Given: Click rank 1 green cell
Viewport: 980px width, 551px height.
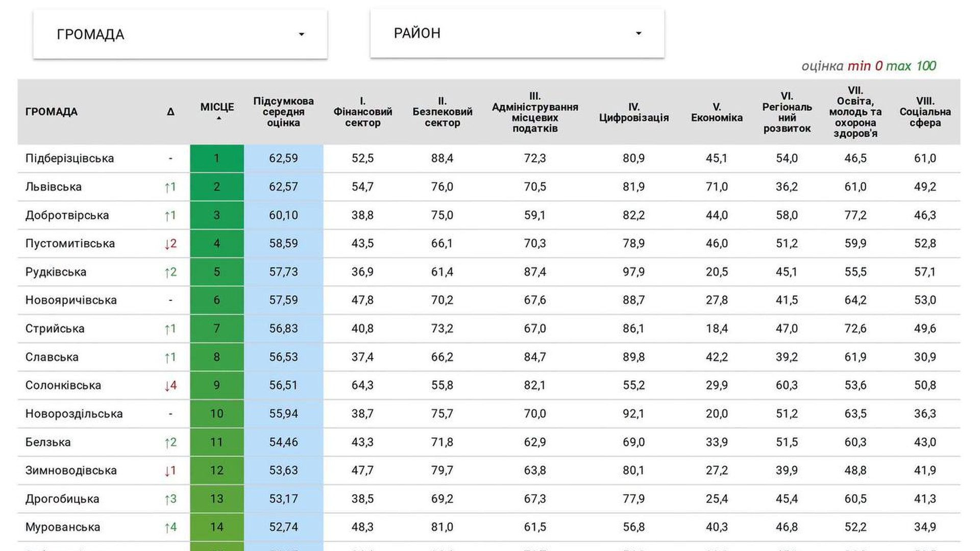Looking at the screenshot, I should [x=217, y=159].
